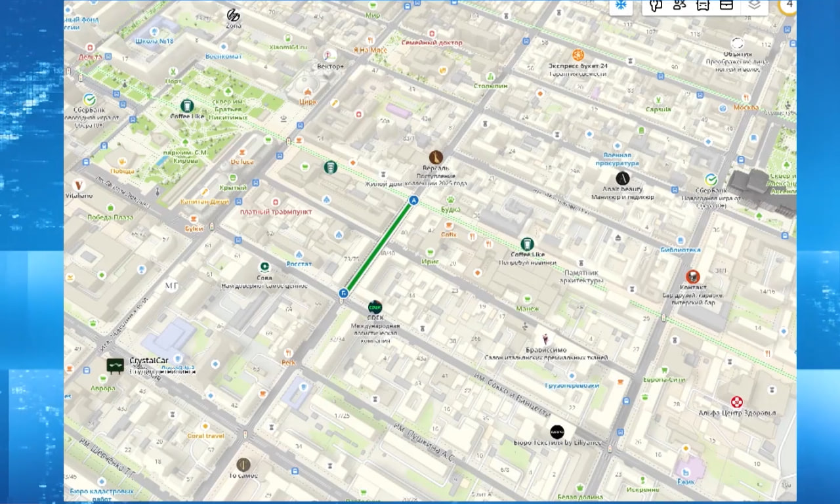Viewport: 840px width, 504px height.
Task: Click the people icon in top toolbar
Action: pos(679,5)
